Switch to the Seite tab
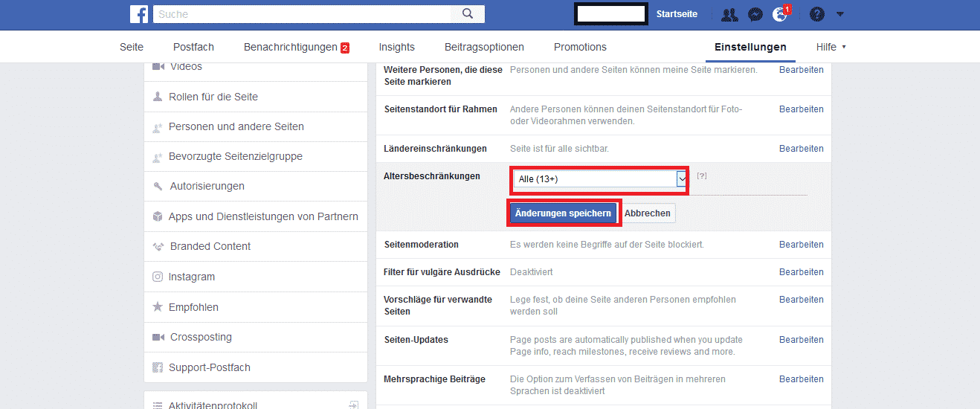980x409 pixels. [x=132, y=47]
